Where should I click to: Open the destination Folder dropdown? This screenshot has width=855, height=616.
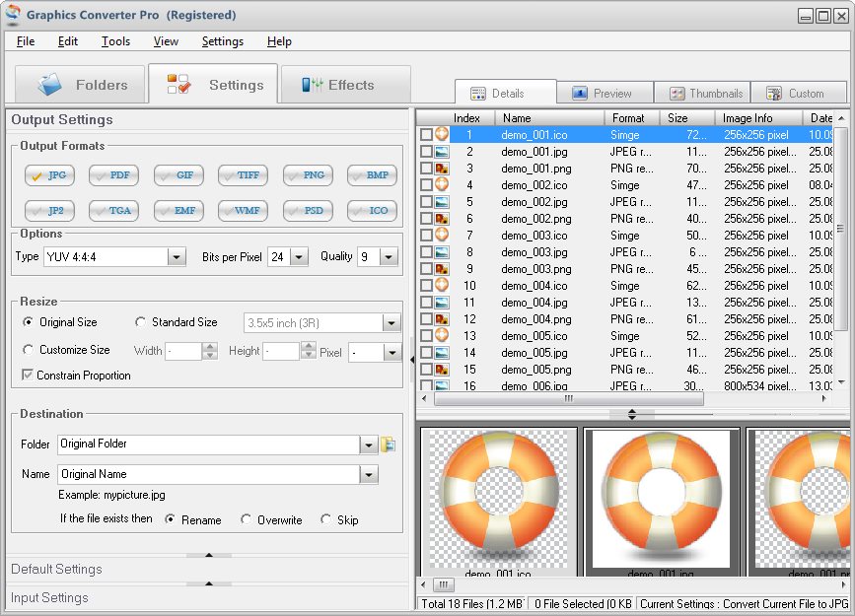(x=369, y=445)
